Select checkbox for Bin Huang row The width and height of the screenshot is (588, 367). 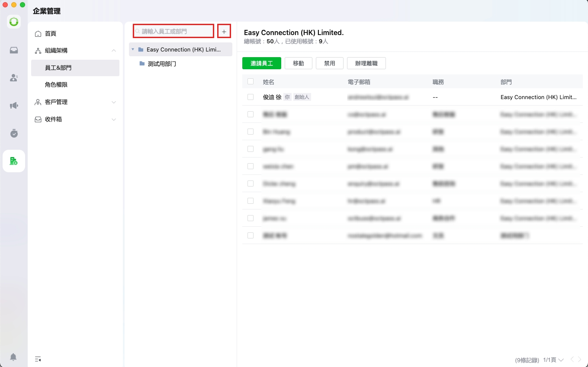251,132
